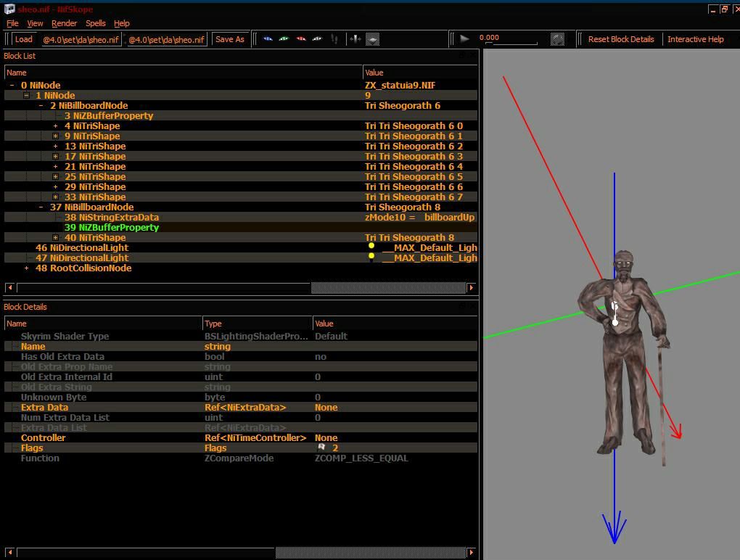Screen dimensions: 740x560
Task: Collapse the 0 NiNode root
Action: pyautogui.click(x=12, y=86)
